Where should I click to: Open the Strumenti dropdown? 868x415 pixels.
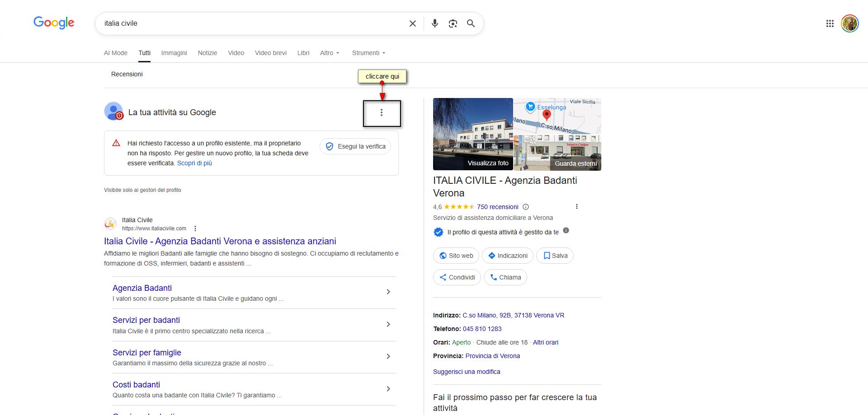pos(368,53)
